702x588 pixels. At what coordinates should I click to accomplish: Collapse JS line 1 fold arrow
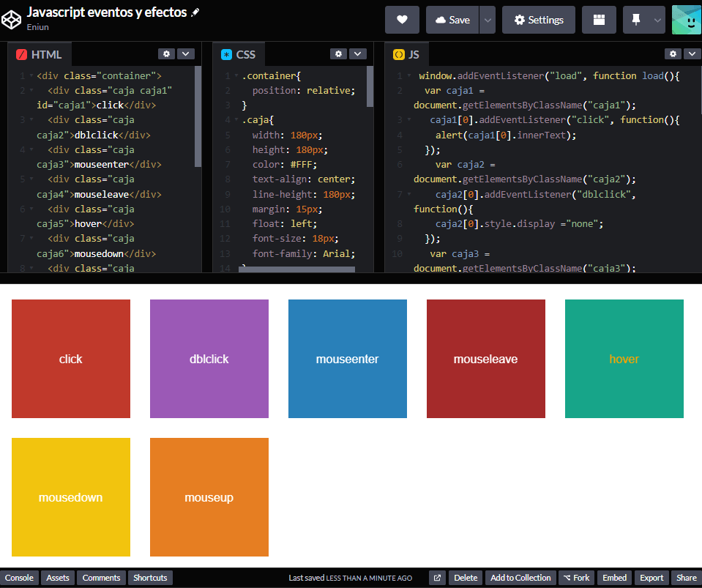(408, 75)
